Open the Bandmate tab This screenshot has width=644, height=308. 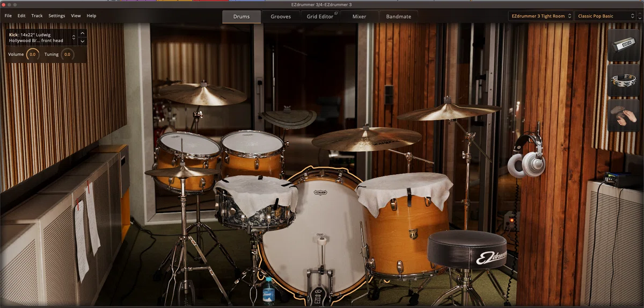point(399,16)
